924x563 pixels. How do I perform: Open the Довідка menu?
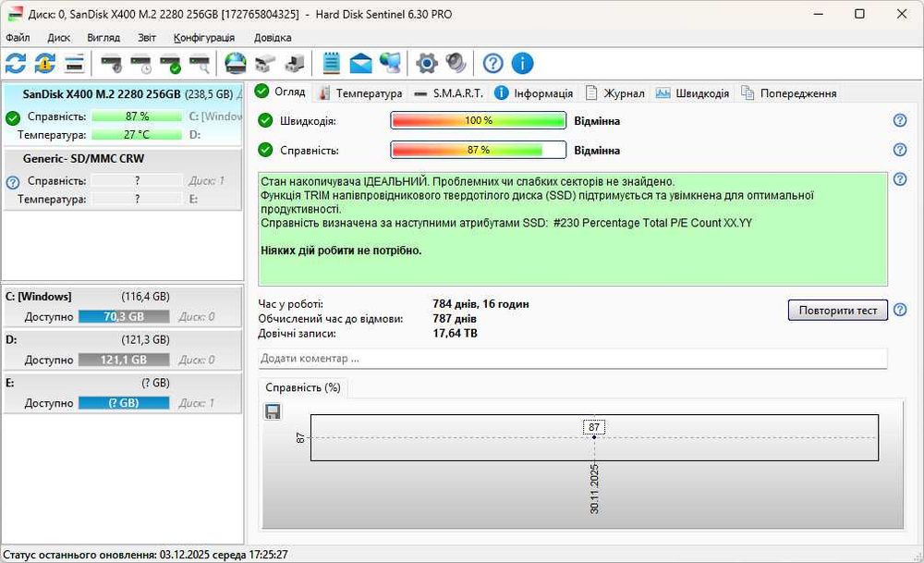(x=273, y=38)
